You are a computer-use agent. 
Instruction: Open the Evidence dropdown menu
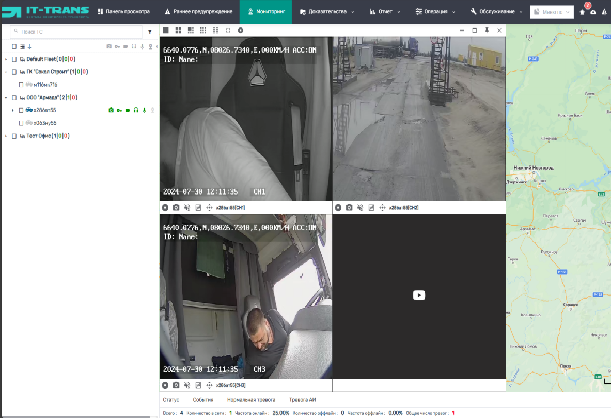327,12
